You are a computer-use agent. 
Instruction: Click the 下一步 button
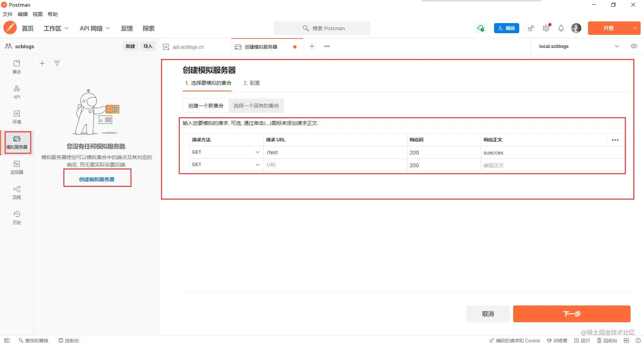click(572, 314)
